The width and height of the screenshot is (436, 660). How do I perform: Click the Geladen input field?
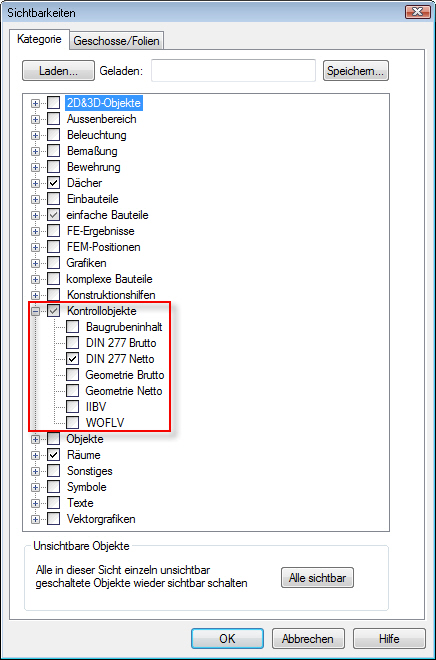coord(234,70)
